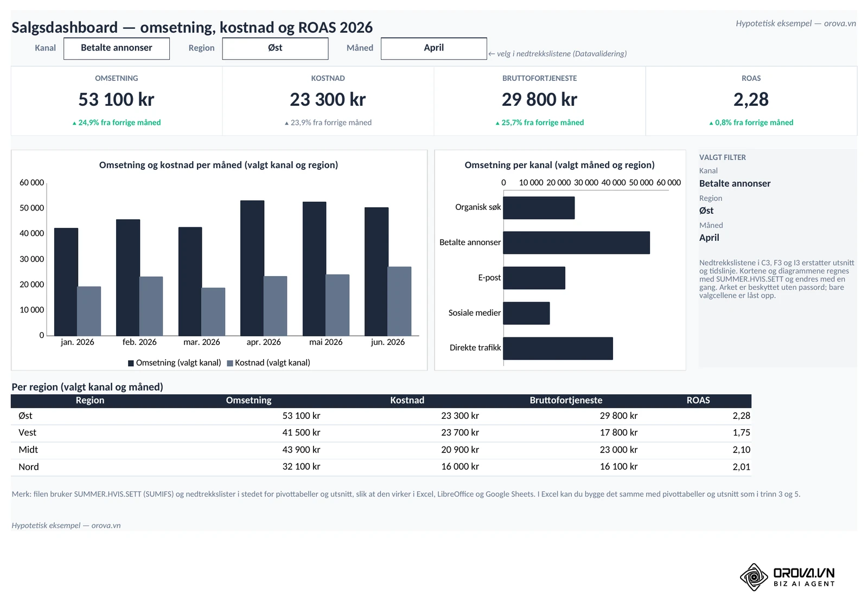Image resolution: width=868 pixels, height=613 pixels.
Task: Select the Nord row label
Action: 29,467
